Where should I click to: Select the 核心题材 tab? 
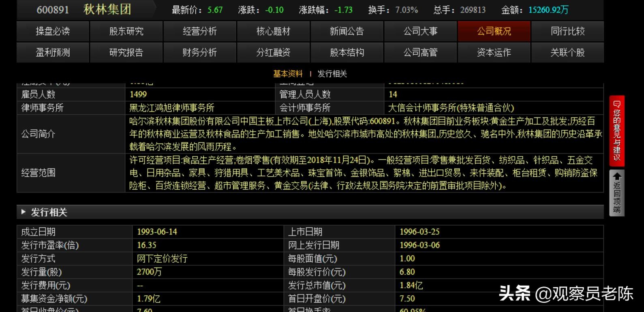click(x=274, y=31)
